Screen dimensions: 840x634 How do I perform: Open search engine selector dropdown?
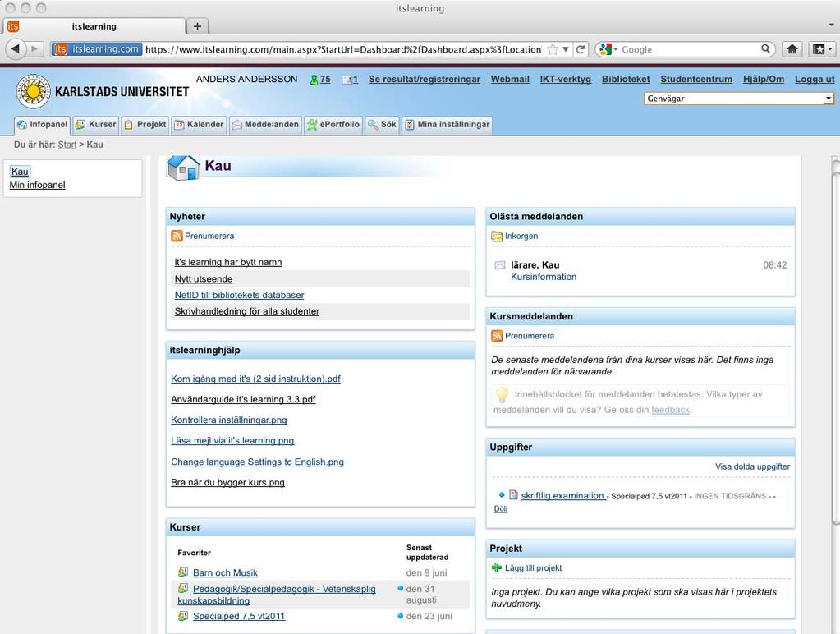616,49
